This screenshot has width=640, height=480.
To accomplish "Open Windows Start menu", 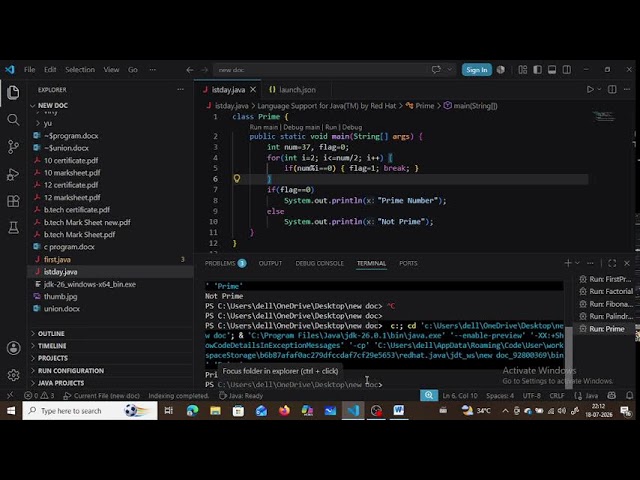I will coord(11,410).
